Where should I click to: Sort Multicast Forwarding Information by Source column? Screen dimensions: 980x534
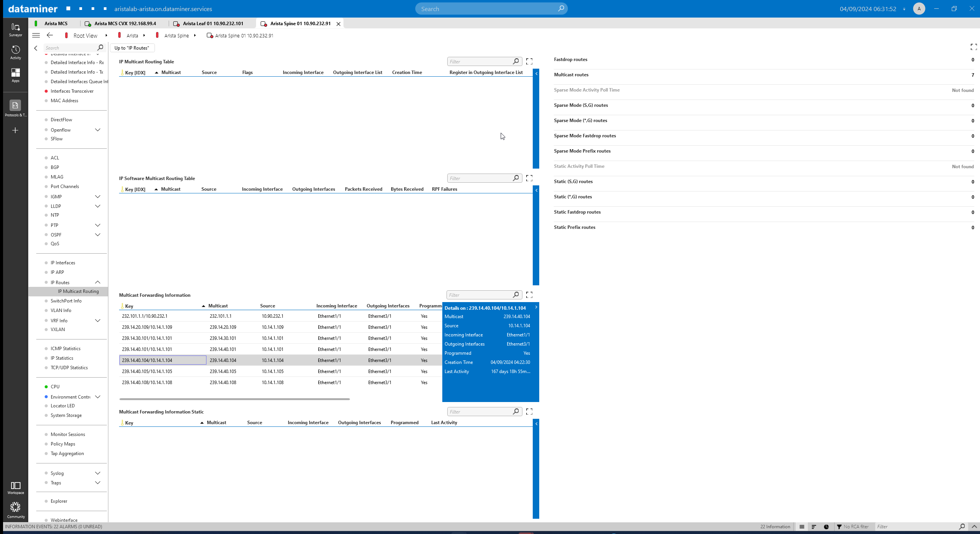[268, 306]
